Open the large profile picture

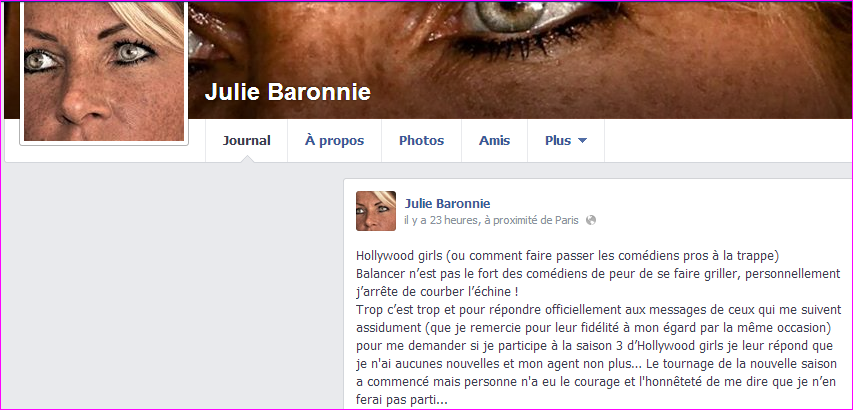click(x=104, y=71)
